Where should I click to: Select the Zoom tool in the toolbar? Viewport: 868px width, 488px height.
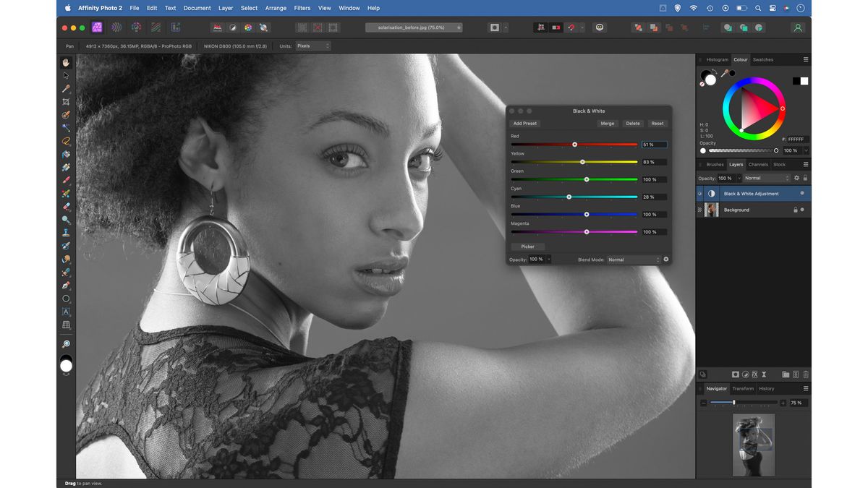coord(66,345)
